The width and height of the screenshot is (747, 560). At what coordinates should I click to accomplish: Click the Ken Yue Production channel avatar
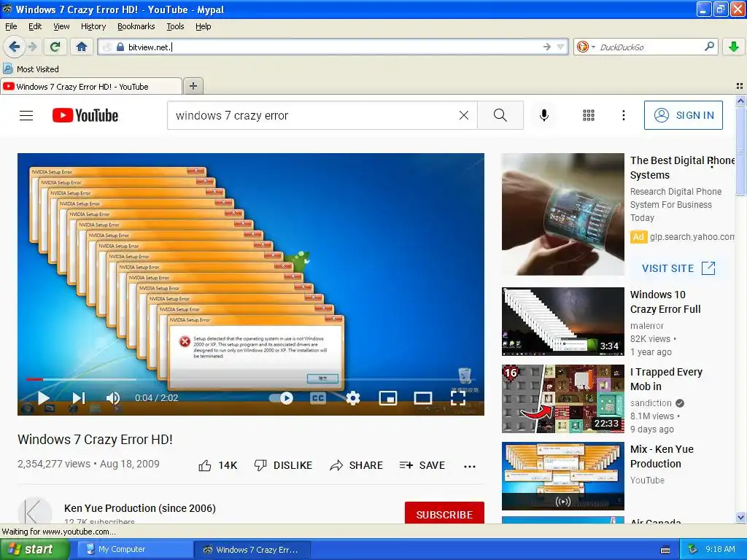click(35, 511)
